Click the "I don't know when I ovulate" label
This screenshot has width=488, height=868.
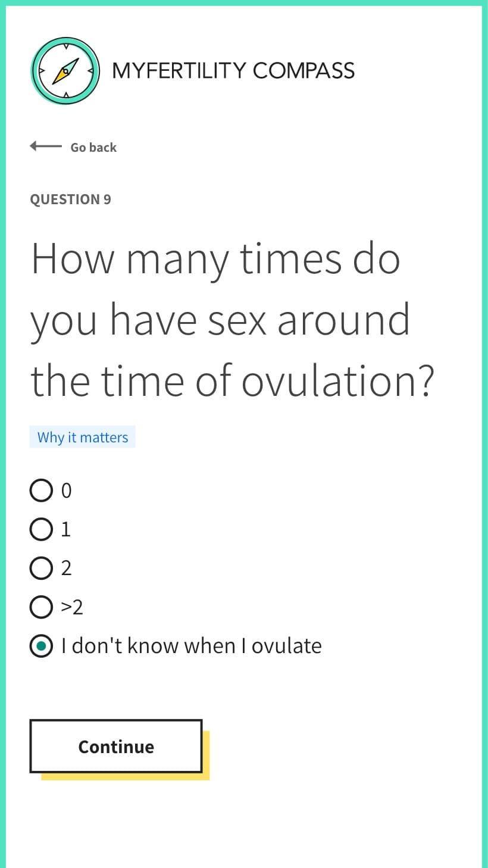[x=192, y=646]
